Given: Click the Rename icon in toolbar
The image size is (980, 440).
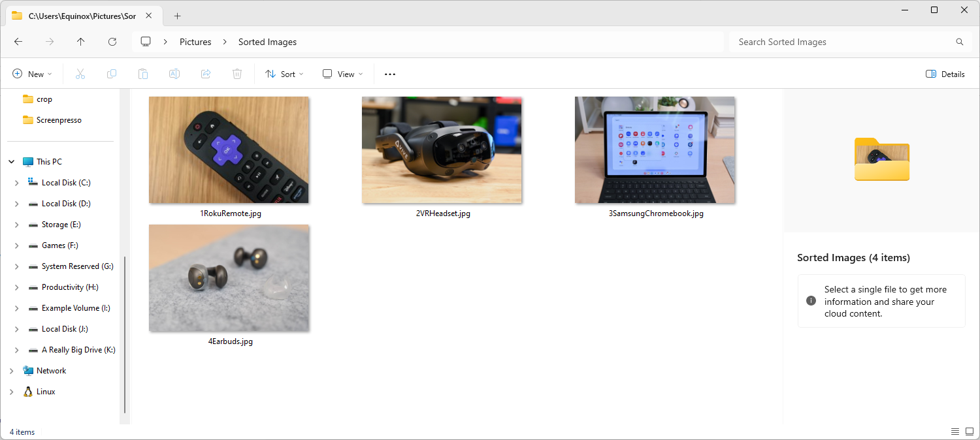Looking at the screenshot, I should (x=174, y=74).
